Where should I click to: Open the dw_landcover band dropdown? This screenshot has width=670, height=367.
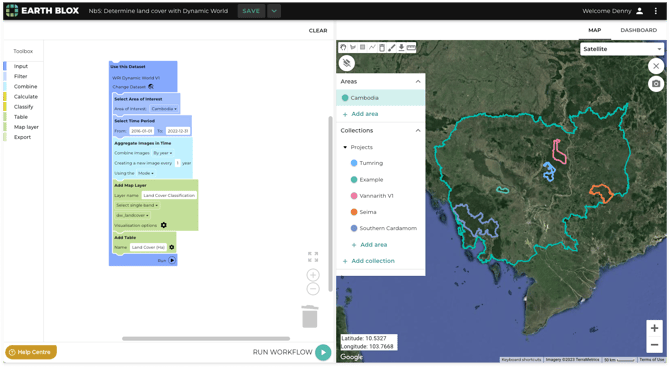(132, 215)
